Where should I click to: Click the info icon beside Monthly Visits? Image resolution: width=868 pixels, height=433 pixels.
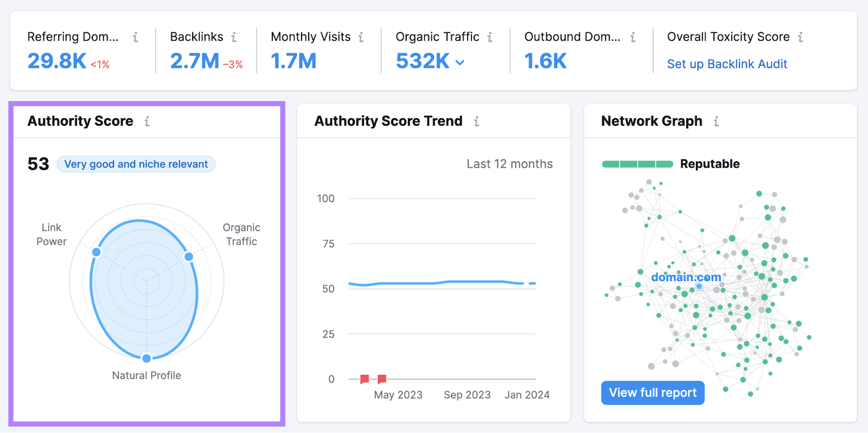tap(361, 37)
